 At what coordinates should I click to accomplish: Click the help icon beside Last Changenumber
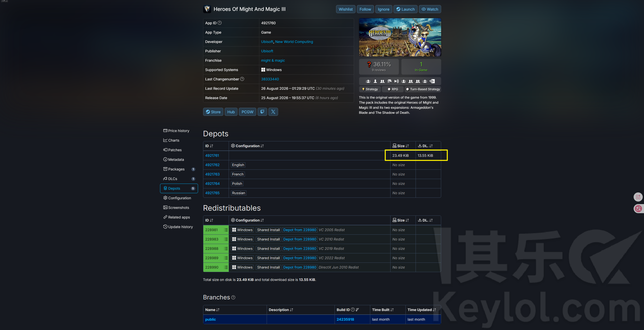(x=242, y=79)
